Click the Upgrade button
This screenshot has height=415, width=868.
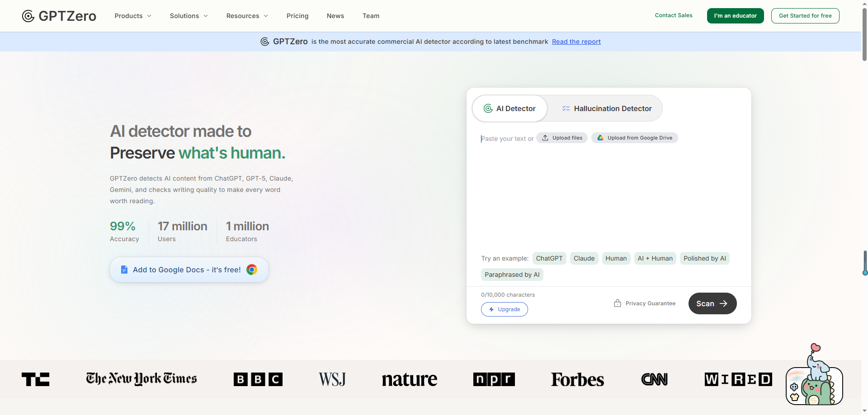coord(505,309)
